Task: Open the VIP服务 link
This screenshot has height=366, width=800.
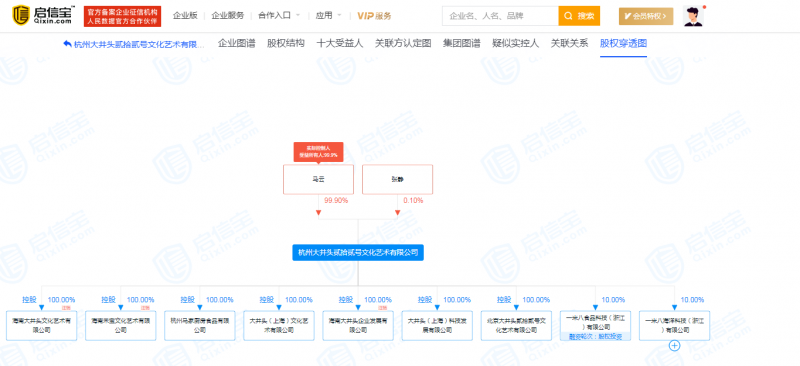Action: coord(374,16)
